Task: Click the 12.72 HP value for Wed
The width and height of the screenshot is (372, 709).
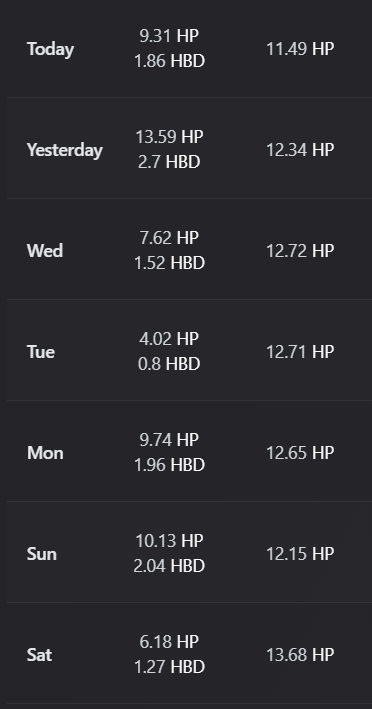Action: click(x=300, y=251)
